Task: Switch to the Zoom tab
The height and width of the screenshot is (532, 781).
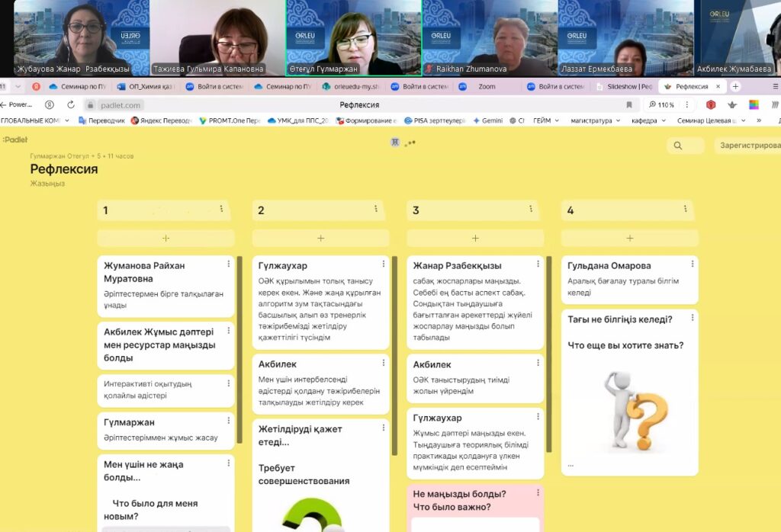Action: 487,87
